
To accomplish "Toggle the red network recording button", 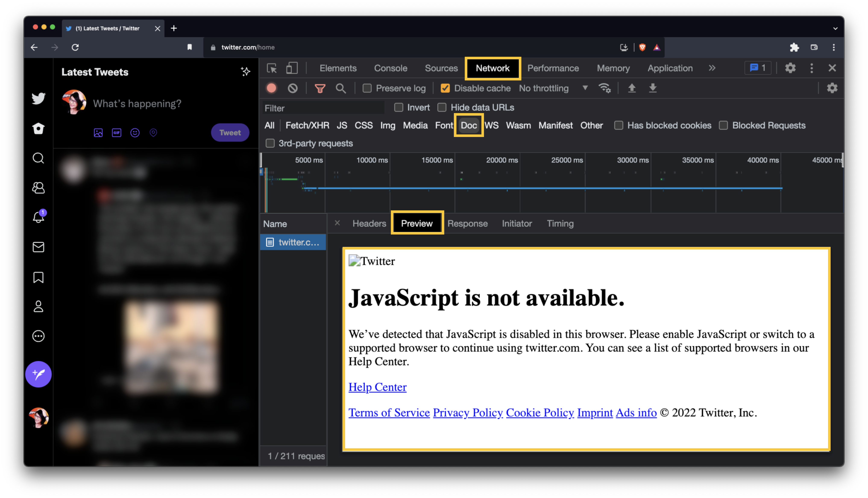I will [271, 88].
